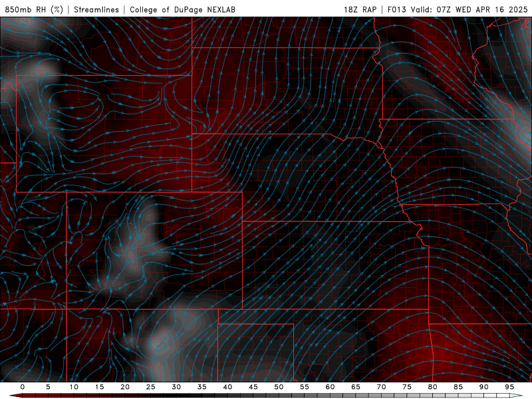Viewport: 532px width, 399px height.
Task: Click the 90 label on the color scale
Action: (x=484, y=387)
